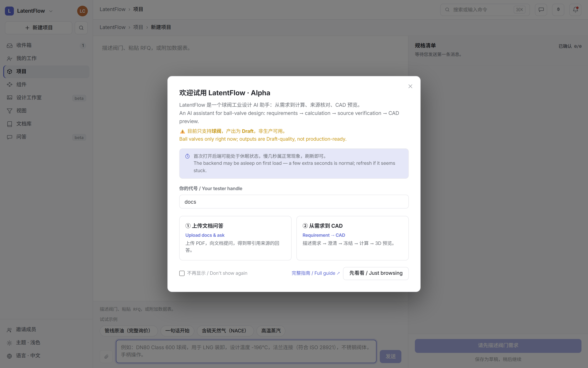
Task: Click the sun theme icon
Action: tap(9, 343)
